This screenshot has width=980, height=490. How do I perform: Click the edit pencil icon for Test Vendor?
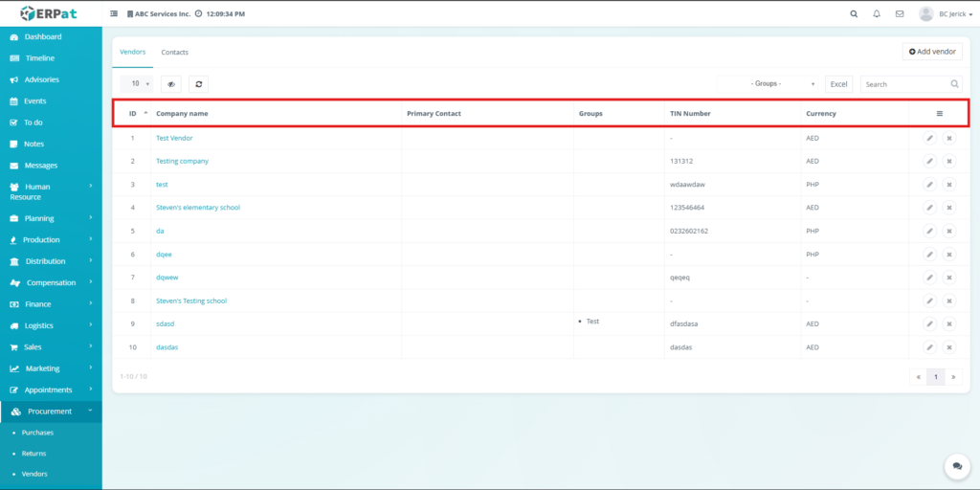pyautogui.click(x=929, y=138)
